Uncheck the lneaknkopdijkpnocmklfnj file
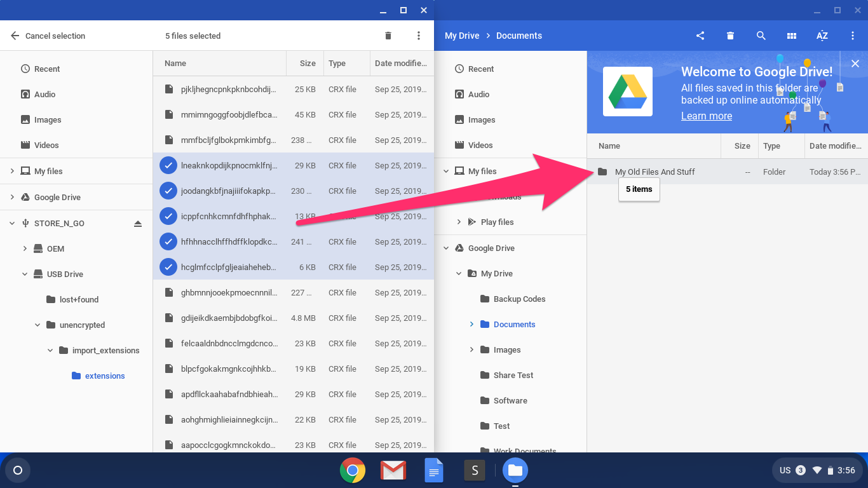This screenshot has height=488, width=868. coord(168,165)
